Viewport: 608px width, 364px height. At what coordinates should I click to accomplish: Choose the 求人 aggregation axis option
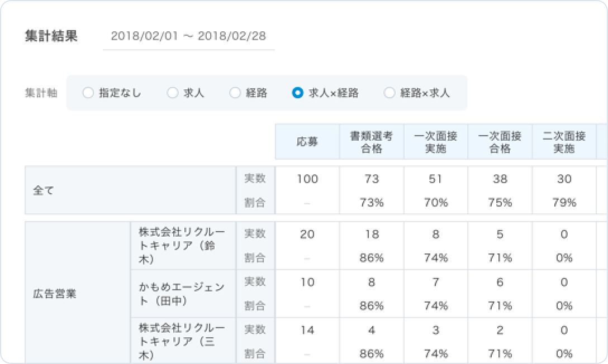tap(173, 93)
